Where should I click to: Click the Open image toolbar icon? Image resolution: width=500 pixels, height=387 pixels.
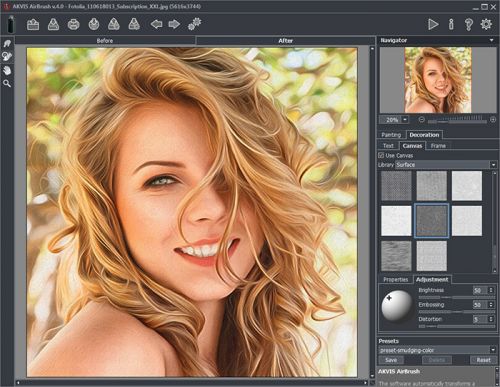(33, 24)
